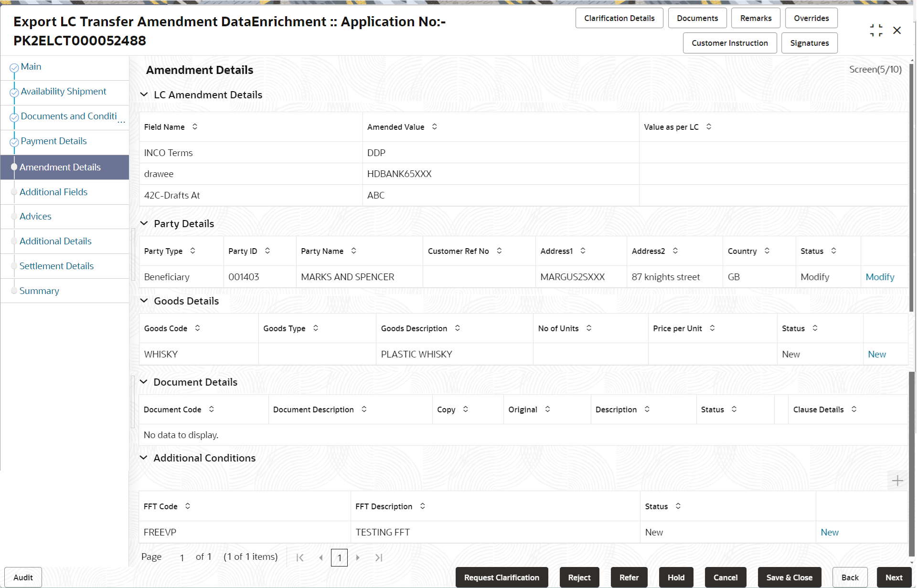917x588 pixels.
Task: Collapse the Party Details section
Action: [144, 223]
